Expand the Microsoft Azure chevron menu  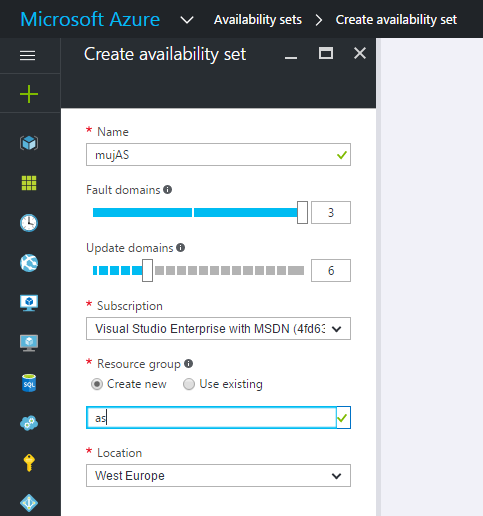tap(187, 20)
